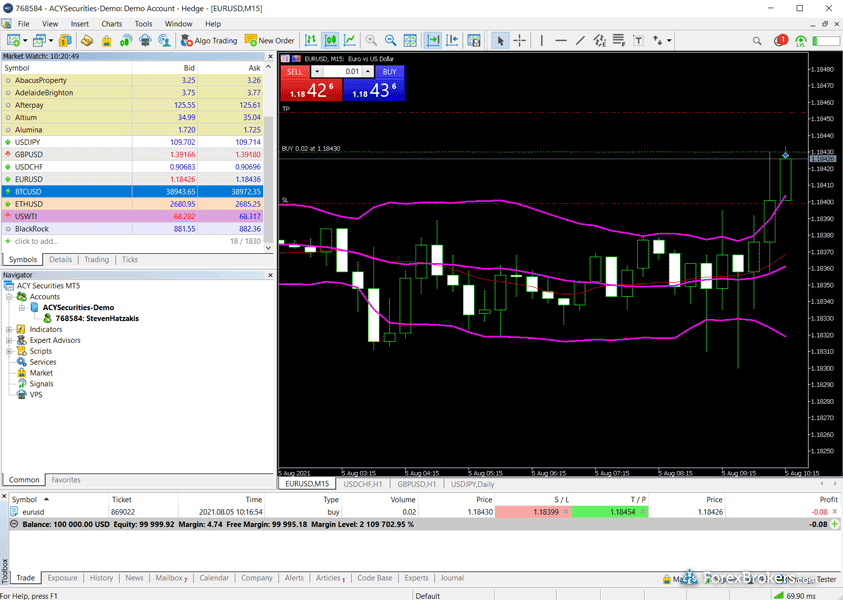The width and height of the screenshot is (843, 600).
Task: Toggle chart auto scroll
Action: (433, 40)
